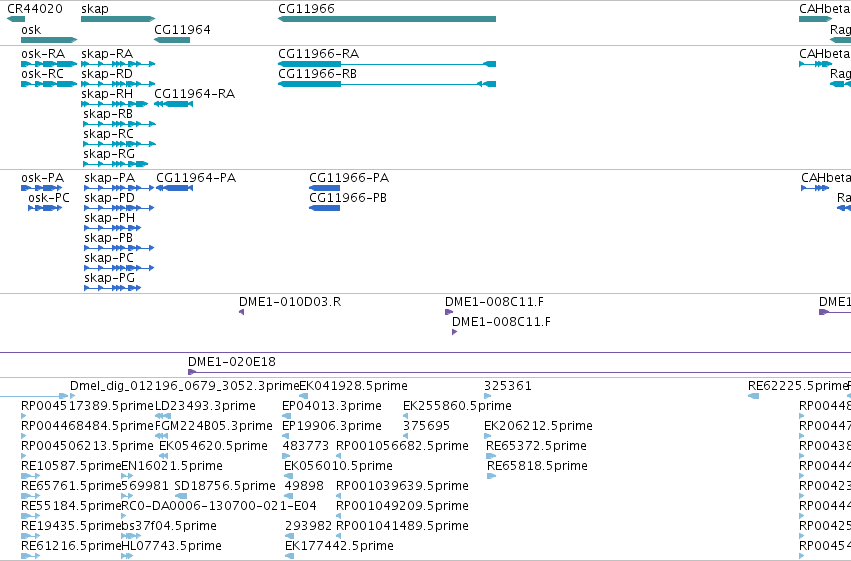The image size is (851, 561).
Task: Select the osk gene feature
Action: (x=49, y=40)
